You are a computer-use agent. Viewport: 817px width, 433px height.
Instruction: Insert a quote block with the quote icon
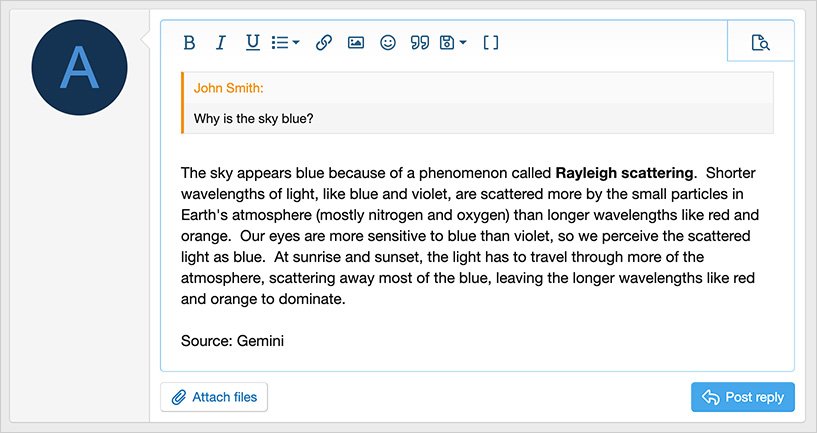420,43
